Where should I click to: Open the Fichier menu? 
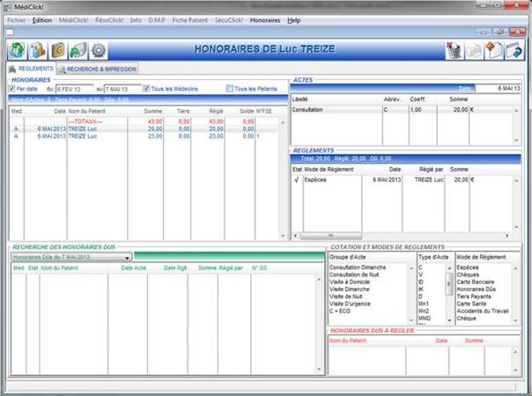16,20
